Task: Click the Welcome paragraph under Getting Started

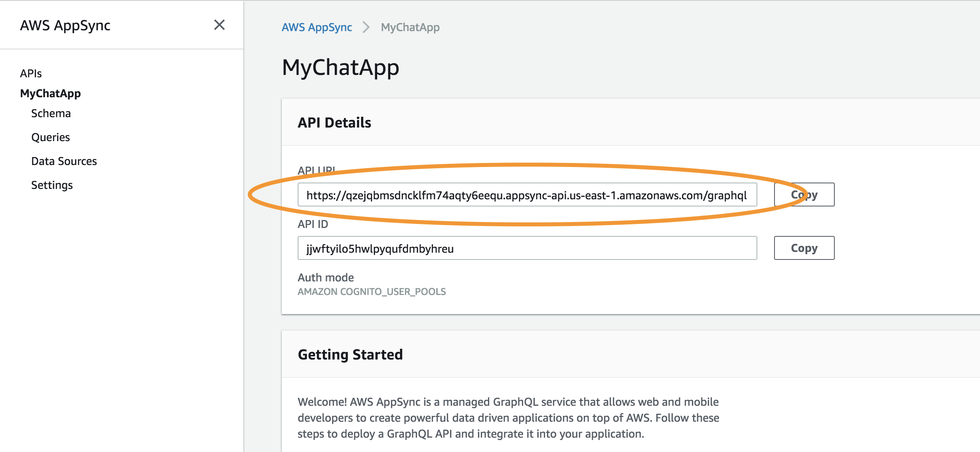Action: pos(508,418)
